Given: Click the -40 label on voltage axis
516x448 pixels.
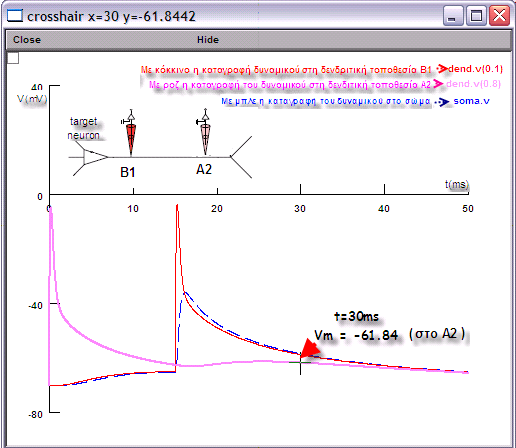Looking at the screenshot, I should (35, 305).
